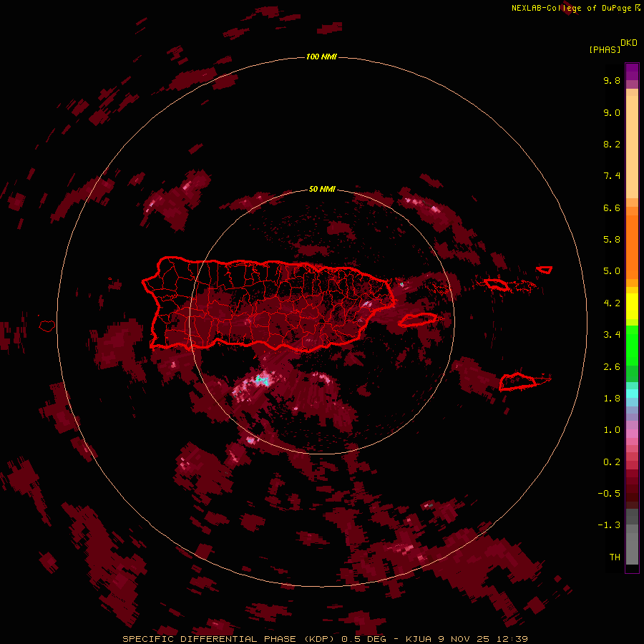Click the DKD units label above the color bar
The image size is (644, 644).
click(x=629, y=43)
